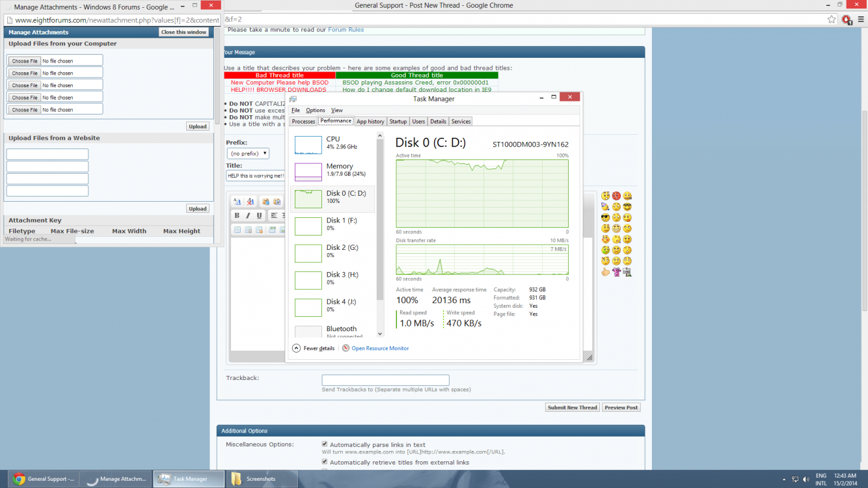Open the View menu in Task Manager
Image resolution: width=868 pixels, height=488 pixels.
tap(336, 110)
